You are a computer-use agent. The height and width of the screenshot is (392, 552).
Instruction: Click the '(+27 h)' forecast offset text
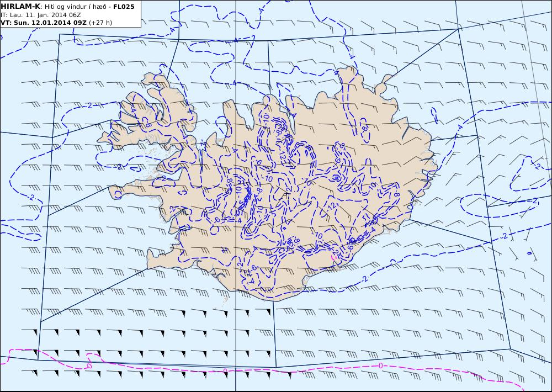[x=100, y=23]
